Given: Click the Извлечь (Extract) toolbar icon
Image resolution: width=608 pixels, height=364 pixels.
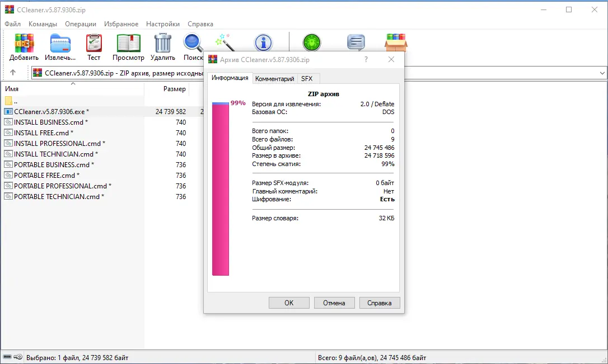Looking at the screenshot, I should click(x=60, y=43).
